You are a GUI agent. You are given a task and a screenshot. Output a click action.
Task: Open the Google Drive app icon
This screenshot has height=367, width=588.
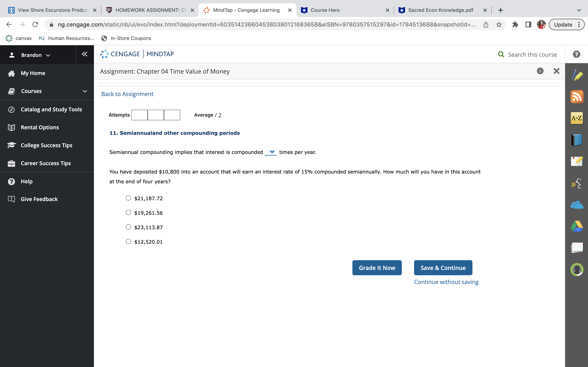pyautogui.click(x=577, y=226)
